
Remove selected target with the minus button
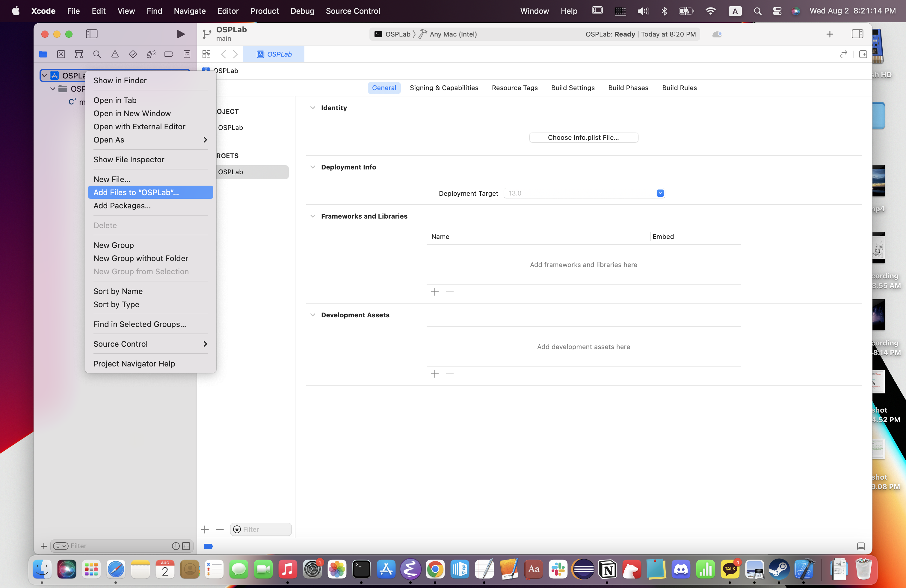pyautogui.click(x=220, y=529)
